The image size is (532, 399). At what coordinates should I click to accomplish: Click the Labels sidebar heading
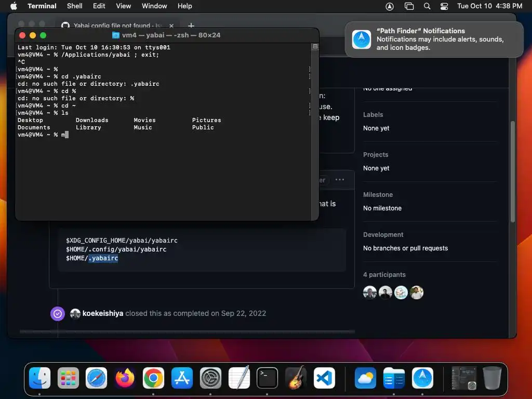373,115
